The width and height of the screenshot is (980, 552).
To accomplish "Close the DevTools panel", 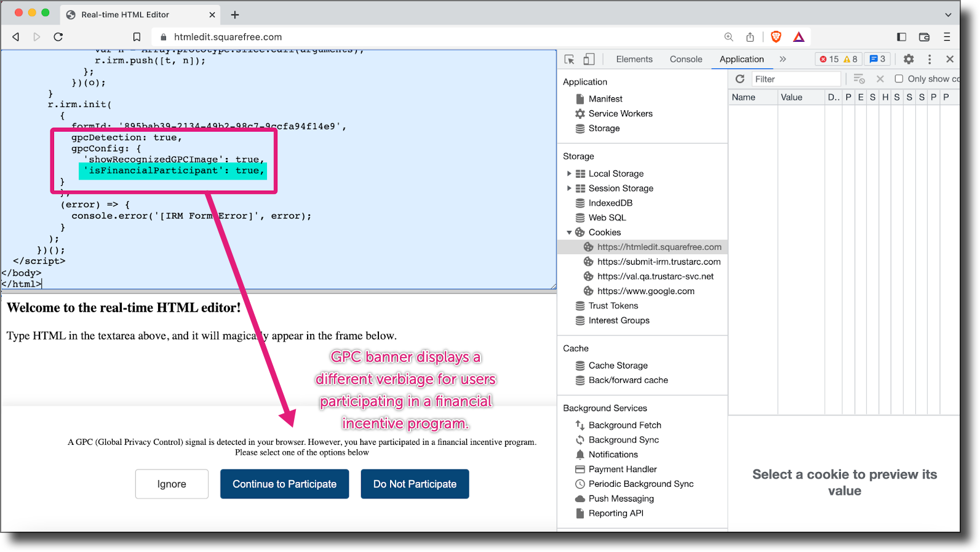I will (950, 59).
